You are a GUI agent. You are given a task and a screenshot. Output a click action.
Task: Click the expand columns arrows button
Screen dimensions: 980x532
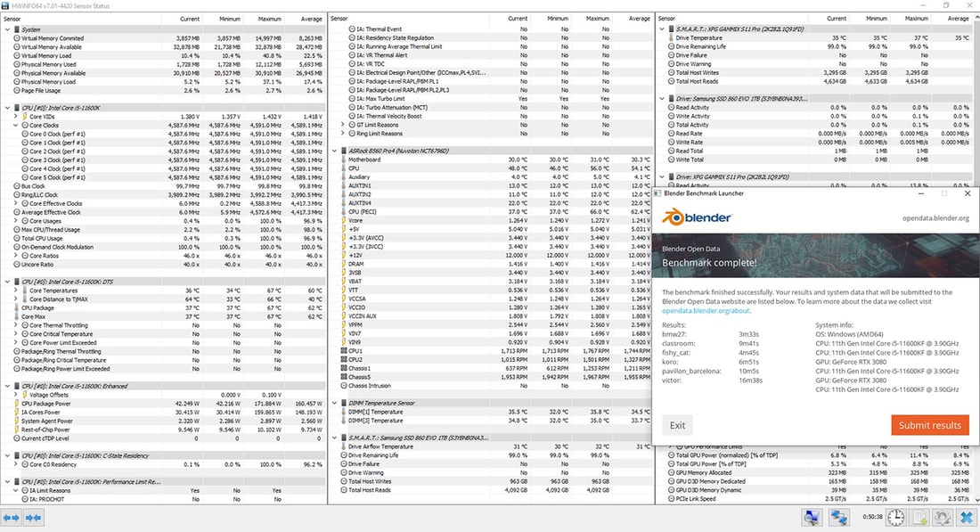point(12,518)
